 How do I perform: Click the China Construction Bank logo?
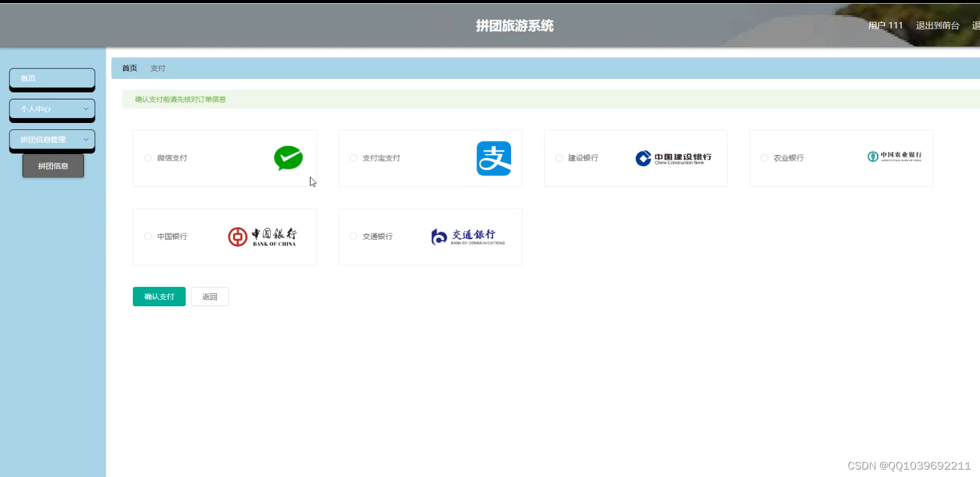coord(674,158)
